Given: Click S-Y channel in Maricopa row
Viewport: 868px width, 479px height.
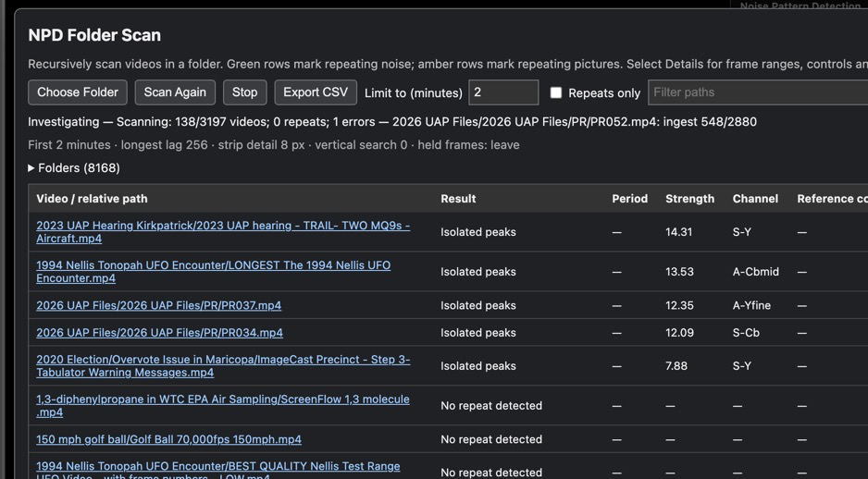Looking at the screenshot, I should coord(742,365).
